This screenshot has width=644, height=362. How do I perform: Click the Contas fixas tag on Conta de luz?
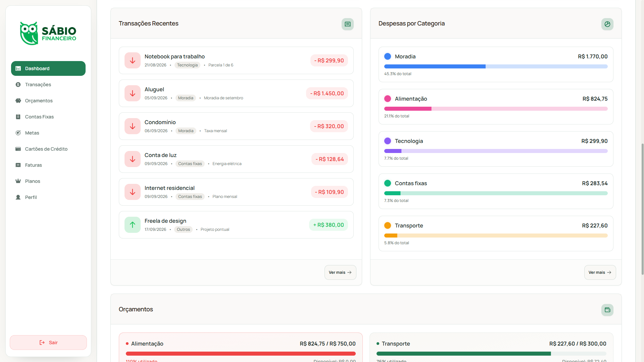pyautogui.click(x=190, y=164)
